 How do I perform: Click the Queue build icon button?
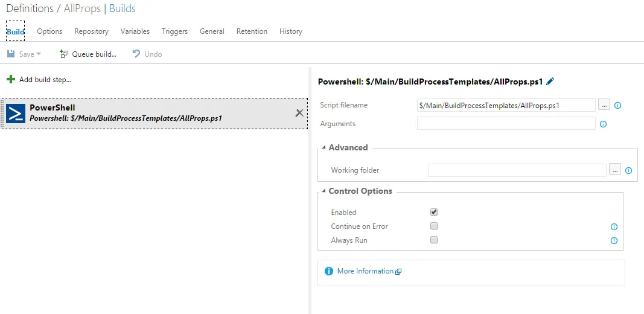pos(64,54)
